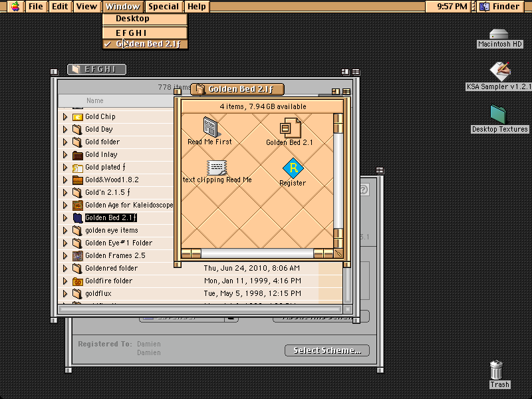Open the Finder application menu

(x=501, y=7)
